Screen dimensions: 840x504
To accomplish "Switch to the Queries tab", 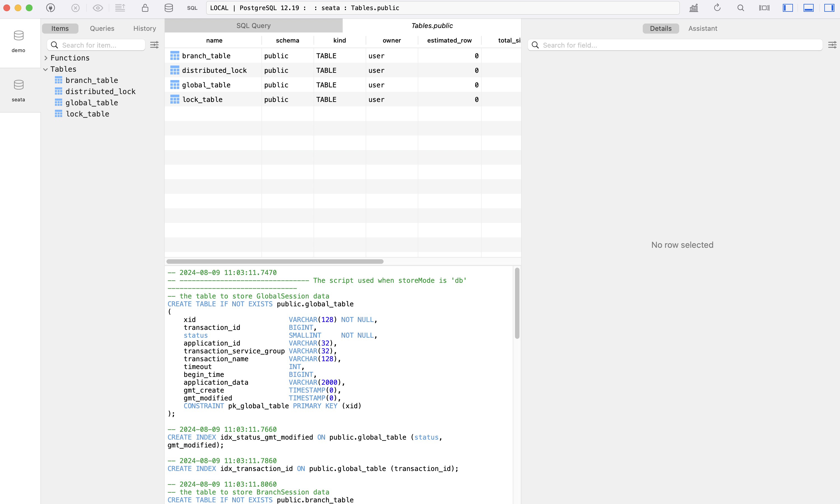I will pyautogui.click(x=102, y=29).
